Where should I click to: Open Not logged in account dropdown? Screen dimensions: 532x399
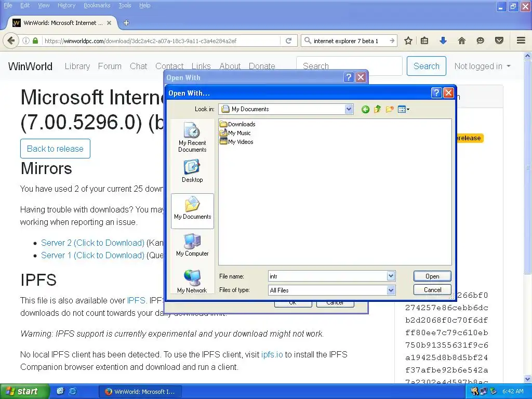point(482,66)
